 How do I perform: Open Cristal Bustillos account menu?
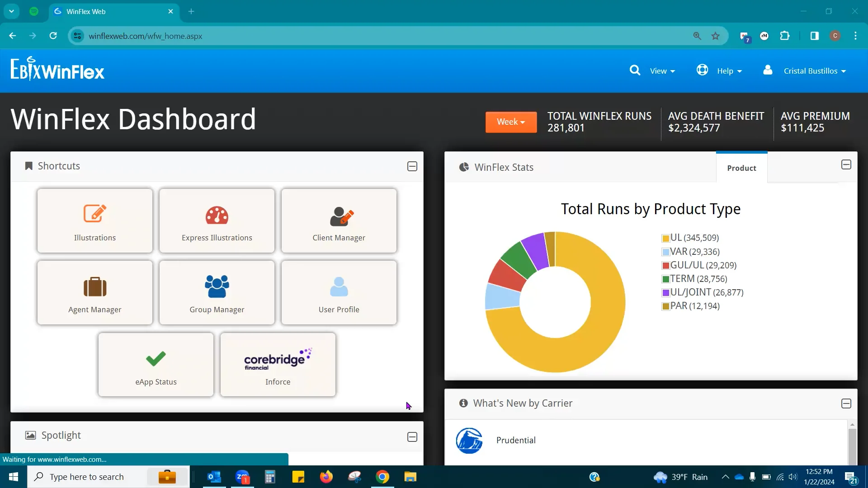pyautogui.click(x=814, y=71)
